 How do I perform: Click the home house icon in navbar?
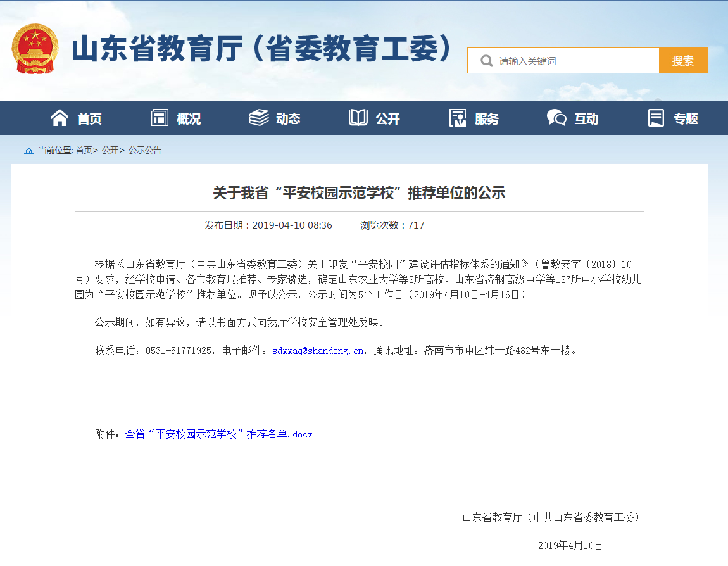pos(60,118)
